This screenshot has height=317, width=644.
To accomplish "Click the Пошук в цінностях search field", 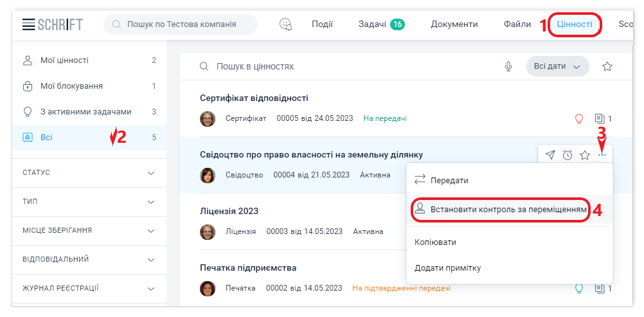I will [347, 66].
